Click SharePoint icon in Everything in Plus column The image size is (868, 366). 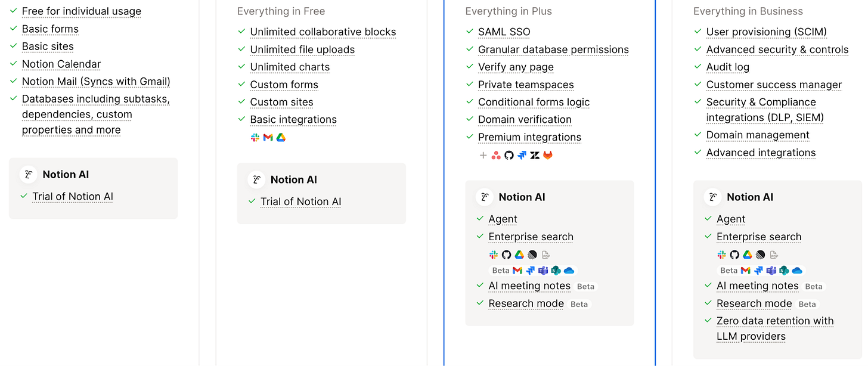[x=556, y=271]
